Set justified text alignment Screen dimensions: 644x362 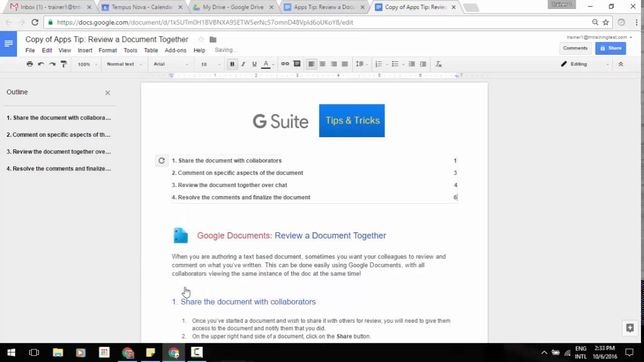tap(345, 64)
